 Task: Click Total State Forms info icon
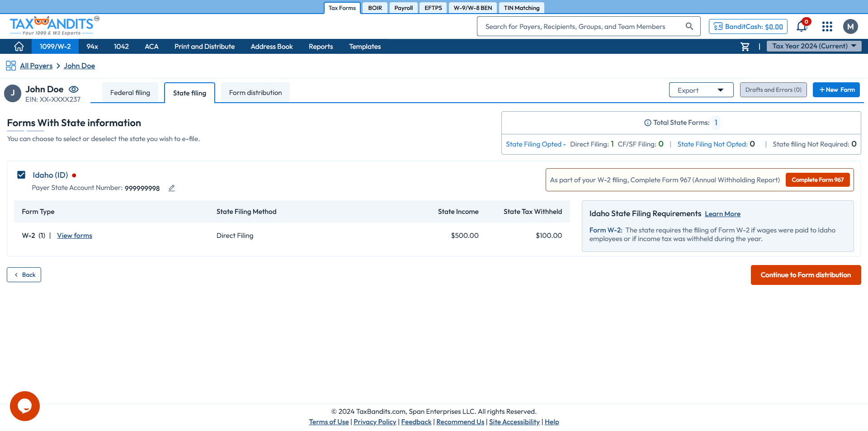[x=647, y=123]
